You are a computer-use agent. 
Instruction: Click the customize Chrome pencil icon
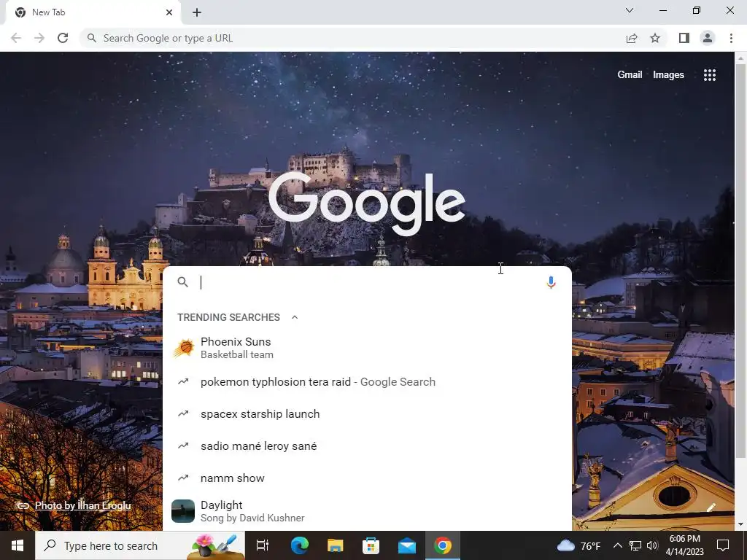(711, 507)
